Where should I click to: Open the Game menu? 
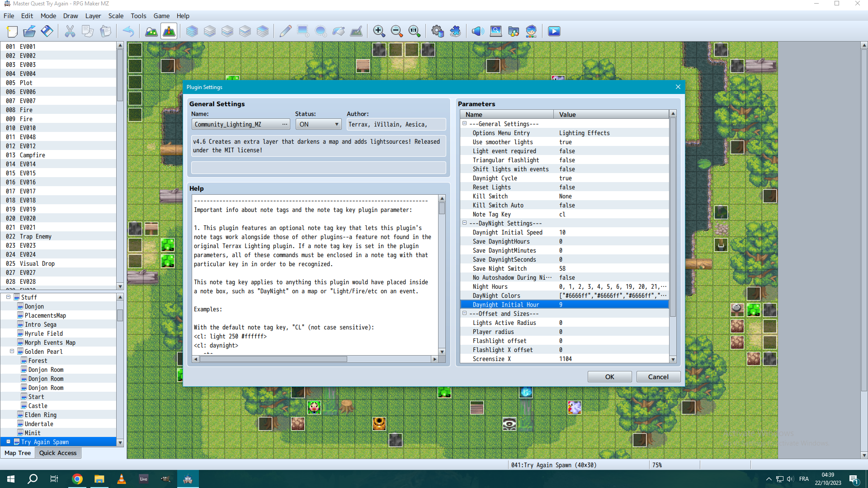point(161,16)
